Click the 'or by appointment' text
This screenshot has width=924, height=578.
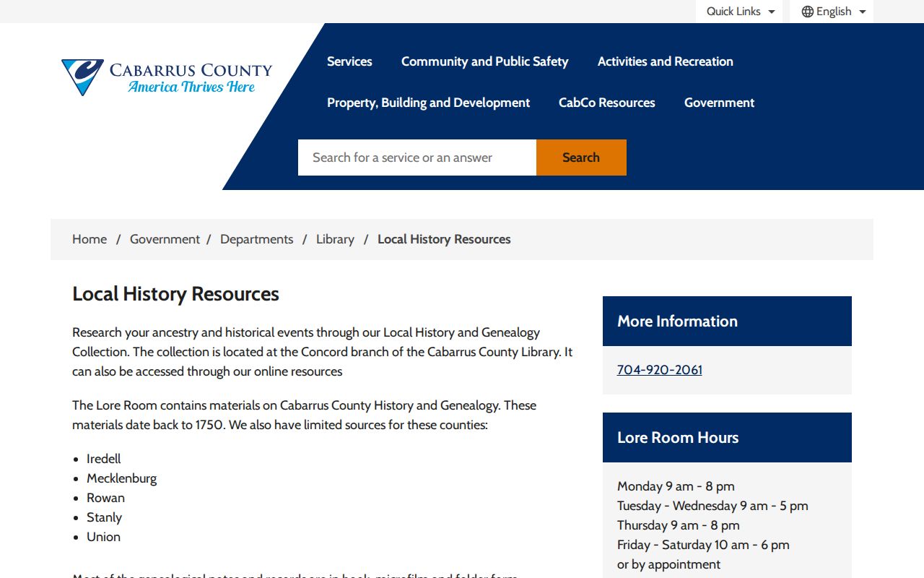click(668, 564)
